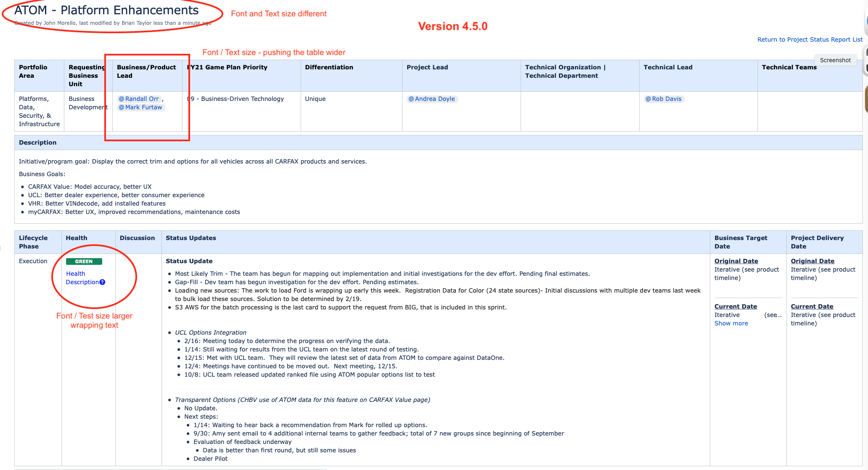
Task: Click the Health Description link
Action: [x=82, y=277]
